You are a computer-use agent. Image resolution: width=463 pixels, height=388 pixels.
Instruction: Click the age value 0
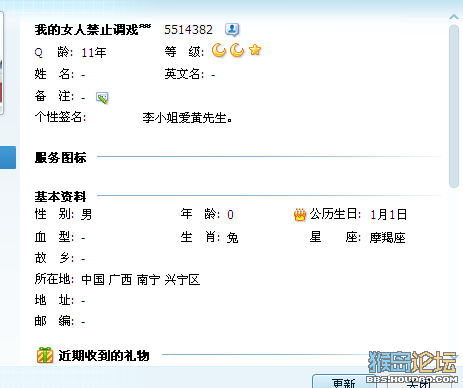coord(230,215)
